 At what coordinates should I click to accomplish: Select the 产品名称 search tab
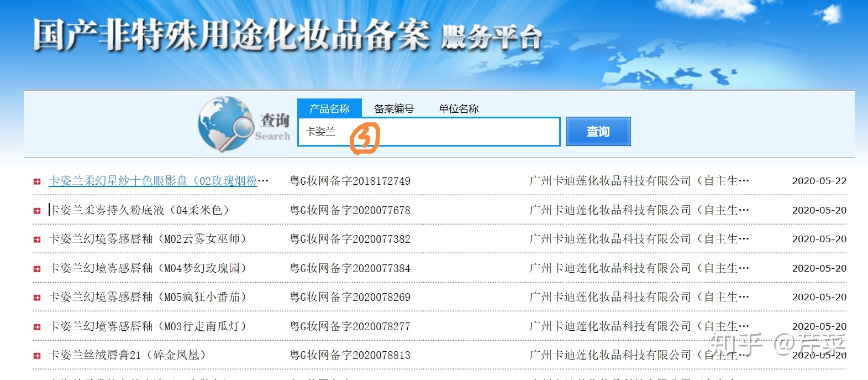(x=329, y=108)
